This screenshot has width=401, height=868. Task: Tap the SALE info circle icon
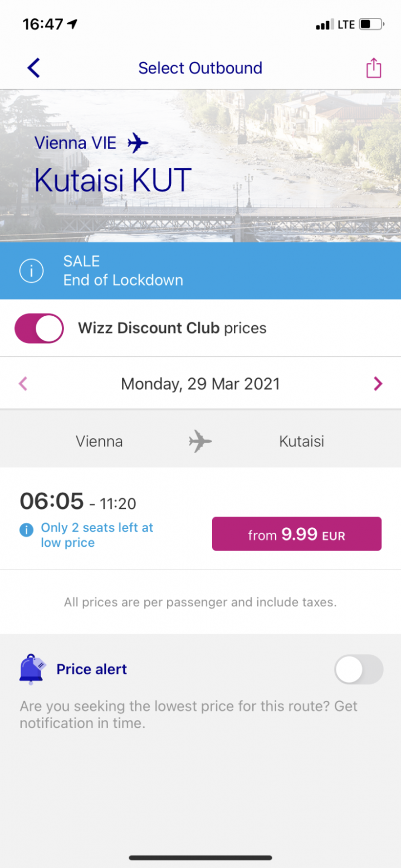[31, 271]
